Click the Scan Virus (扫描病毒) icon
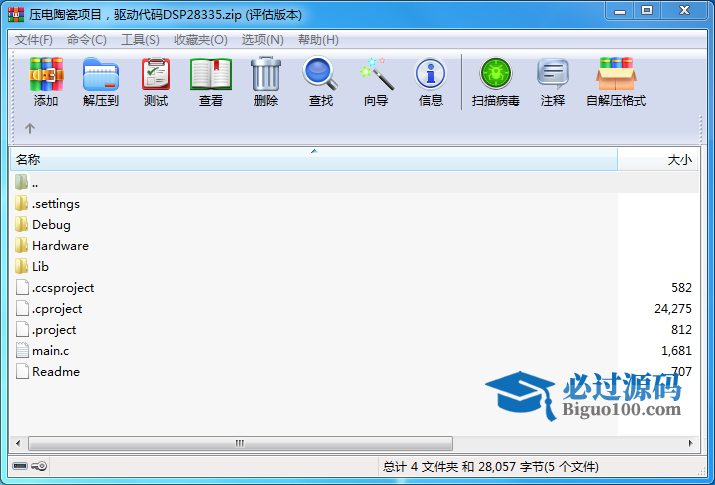 (x=496, y=74)
